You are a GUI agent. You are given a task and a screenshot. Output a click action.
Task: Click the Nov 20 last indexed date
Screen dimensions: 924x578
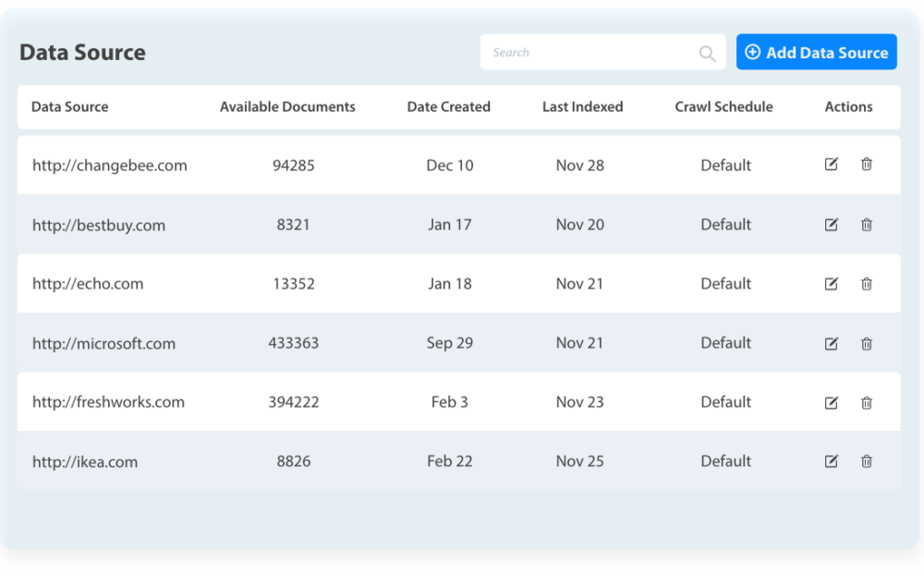(580, 224)
